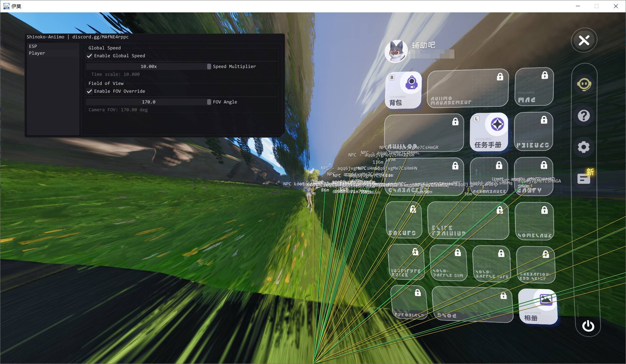Close the game menu with the round X button
The image size is (626, 364).
(584, 40)
